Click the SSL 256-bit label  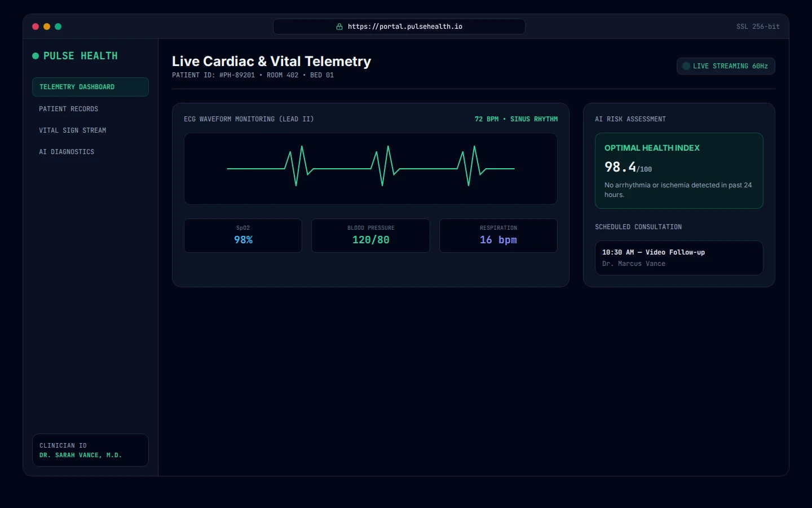click(x=758, y=27)
